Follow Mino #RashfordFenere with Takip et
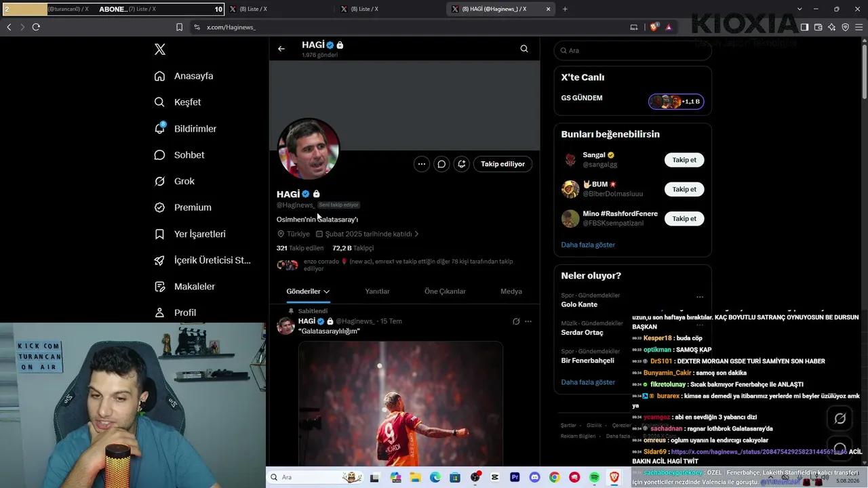The image size is (868, 488). [684, 218]
